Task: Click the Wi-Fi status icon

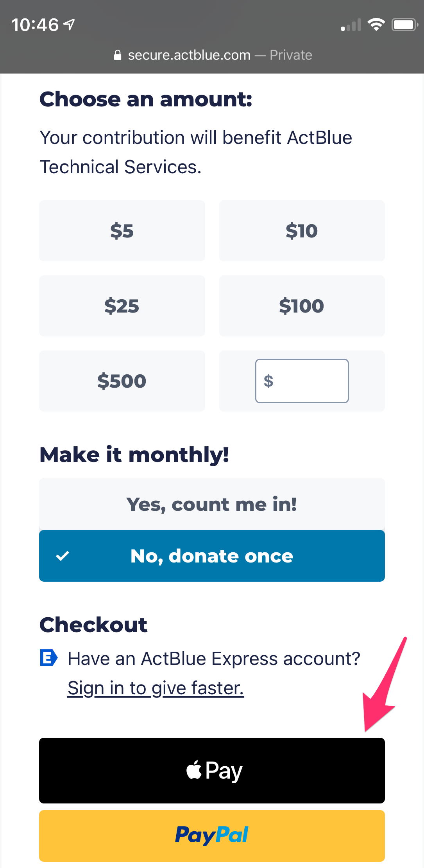Action: [x=376, y=25]
